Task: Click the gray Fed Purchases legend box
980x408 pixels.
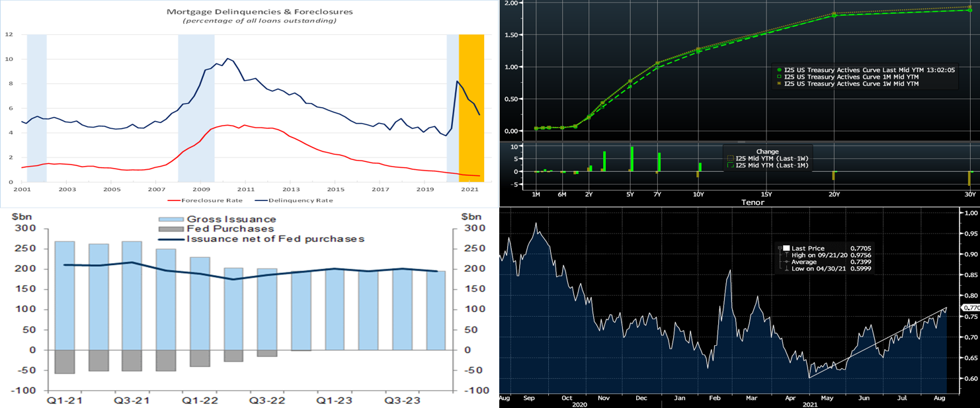Action: coord(171,229)
